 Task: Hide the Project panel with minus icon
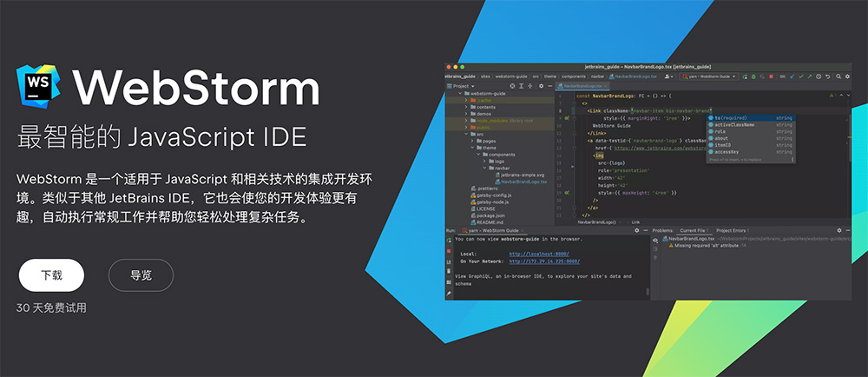click(549, 86)
